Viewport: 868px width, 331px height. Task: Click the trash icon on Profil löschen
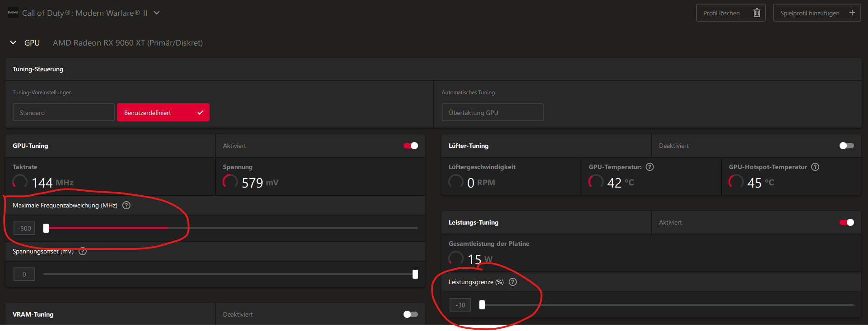pyautogui.click(x=757, y=13)
